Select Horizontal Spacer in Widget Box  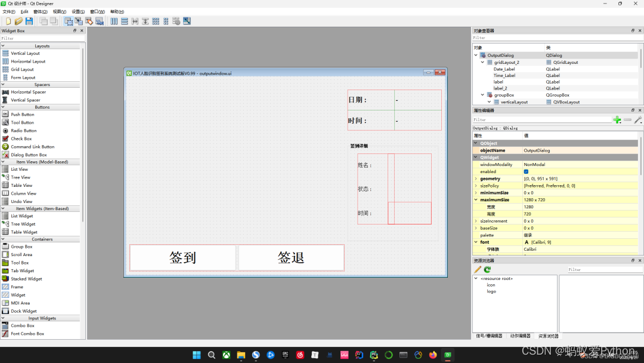pyautogui.click(x=29, y=92)
